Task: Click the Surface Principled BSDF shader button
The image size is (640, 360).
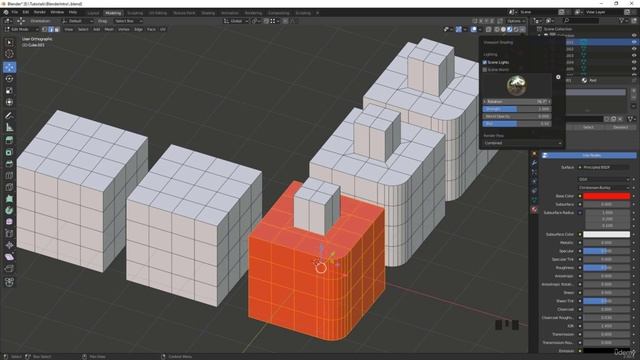Action: coord(604,167)
